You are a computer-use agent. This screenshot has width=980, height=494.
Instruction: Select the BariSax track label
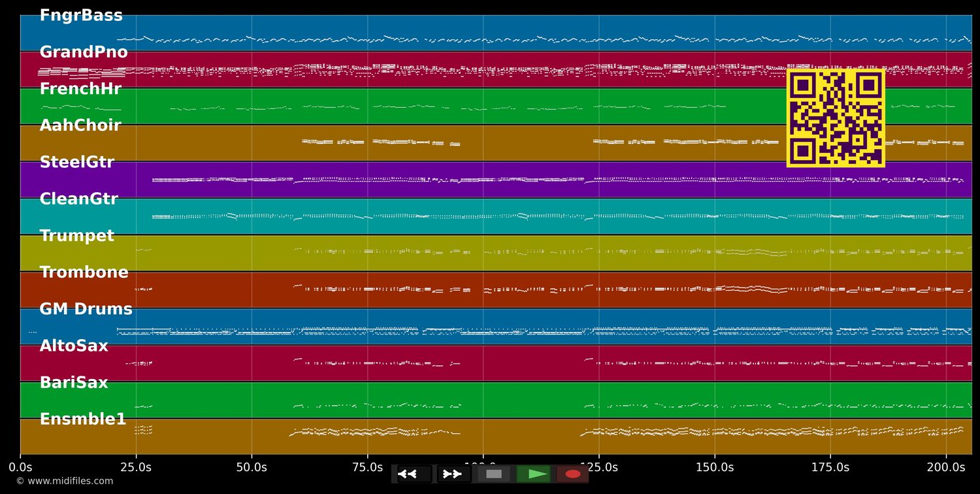[74, 382]
